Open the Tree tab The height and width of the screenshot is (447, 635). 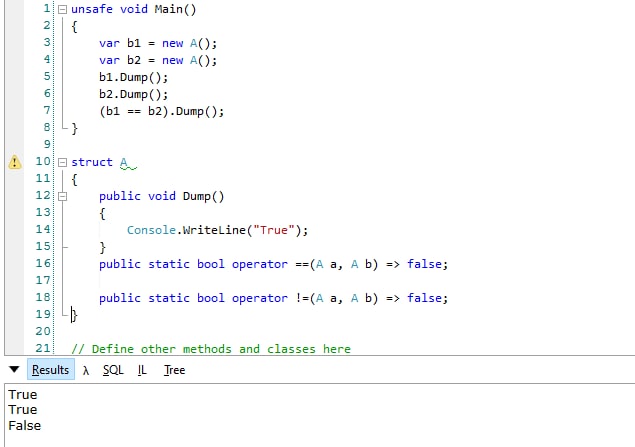click(x=175, y=370)
